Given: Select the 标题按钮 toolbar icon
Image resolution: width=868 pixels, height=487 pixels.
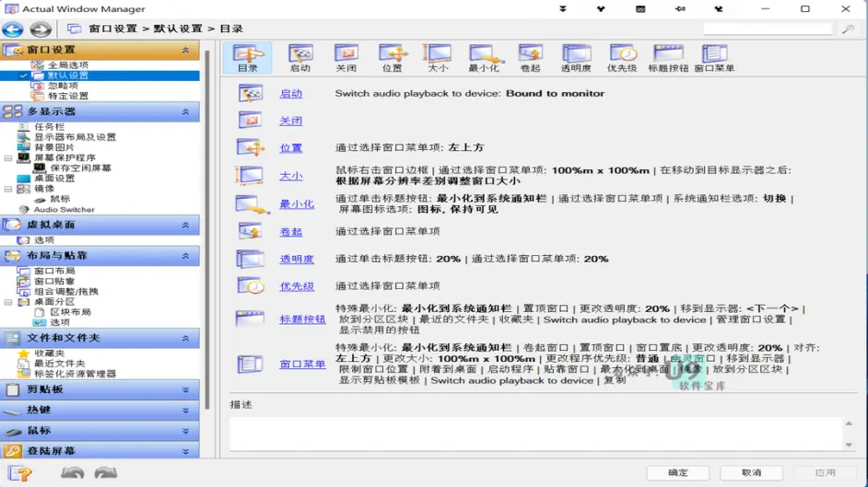Looking at the screenshot, I should tap(668, 57).
